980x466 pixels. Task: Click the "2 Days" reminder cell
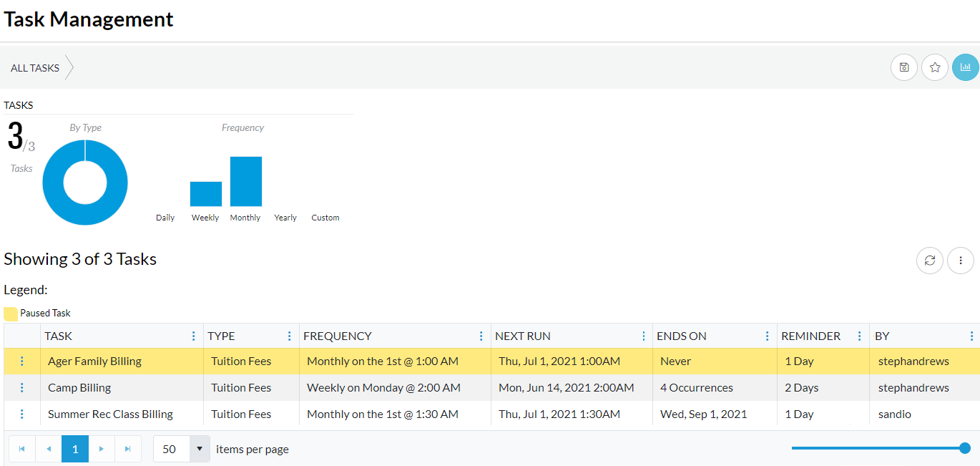point(824,388)
